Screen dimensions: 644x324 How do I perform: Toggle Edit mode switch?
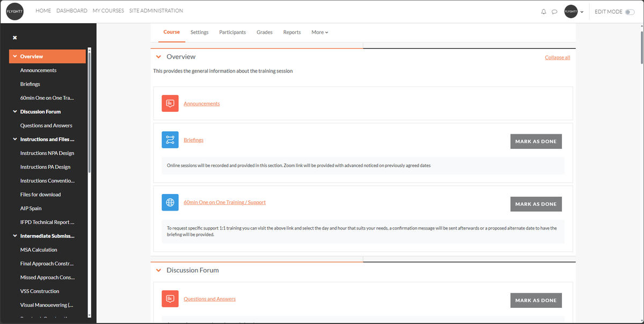pyautogui.click(x=630, y=12)
